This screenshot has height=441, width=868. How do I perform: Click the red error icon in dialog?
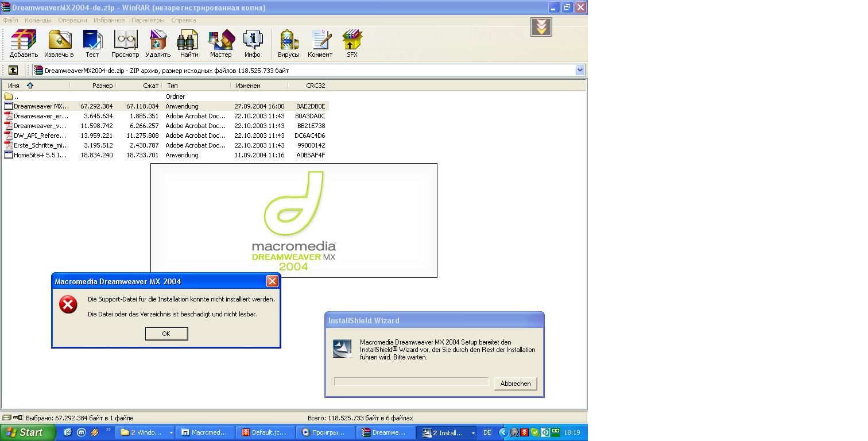tap(68, 304)
